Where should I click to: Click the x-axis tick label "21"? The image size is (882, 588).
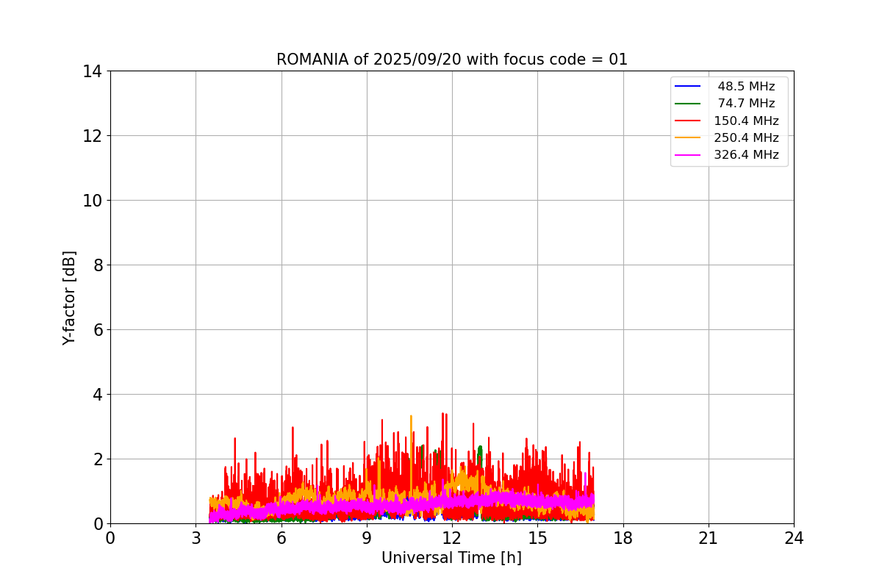(709, 539)
